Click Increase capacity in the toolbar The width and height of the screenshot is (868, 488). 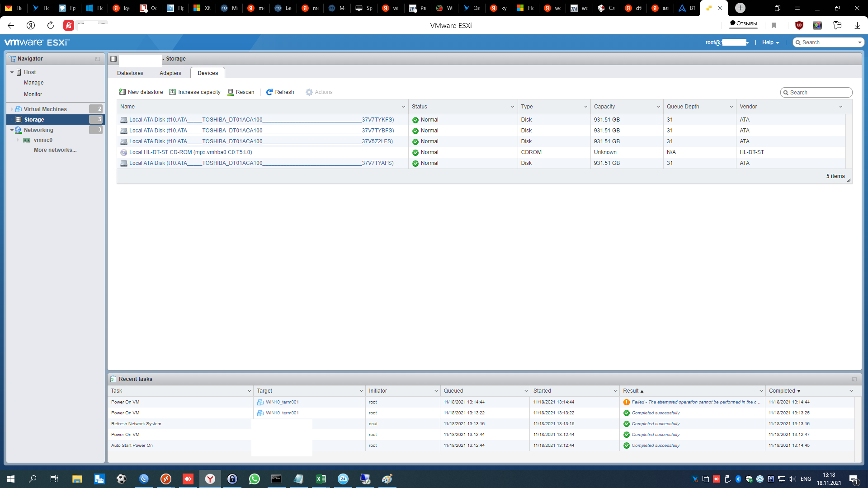point(195,92)
